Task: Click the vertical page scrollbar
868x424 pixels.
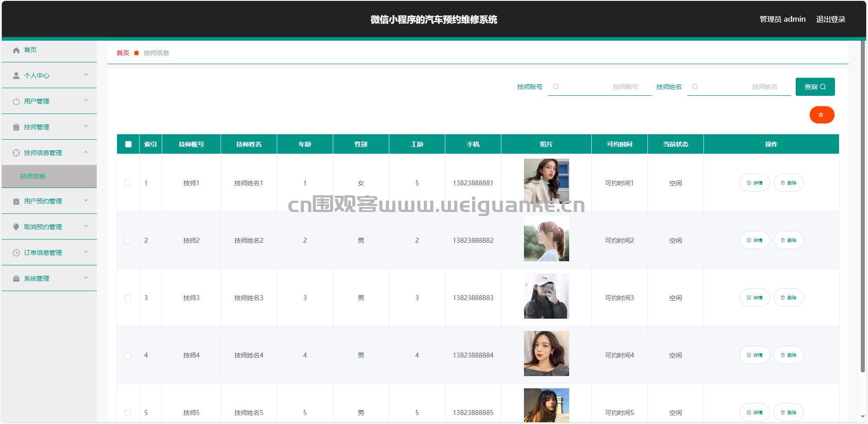Action: (863, 207)
